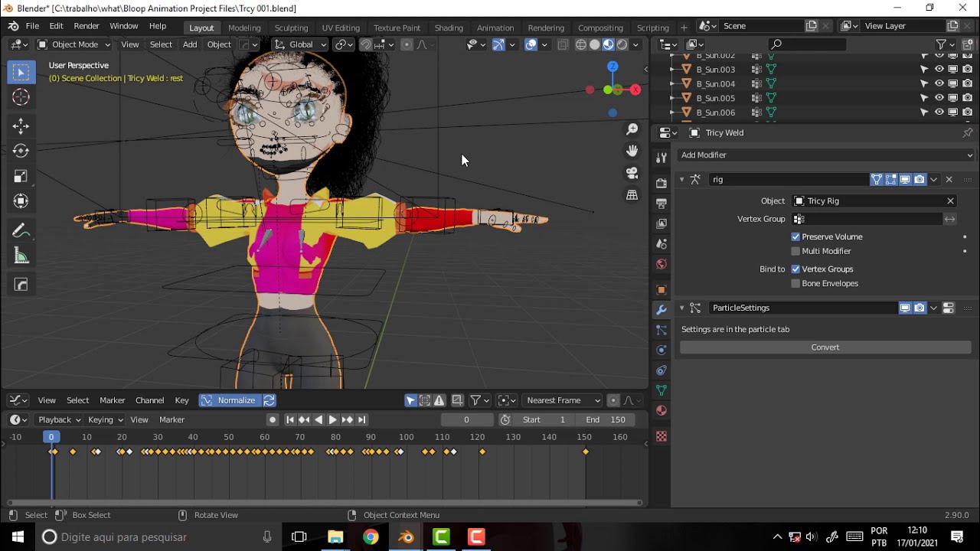This screenshot has height=551, width=980.
Task: Switch to the Sculpting workspace tab
Action: click(291, 28)
